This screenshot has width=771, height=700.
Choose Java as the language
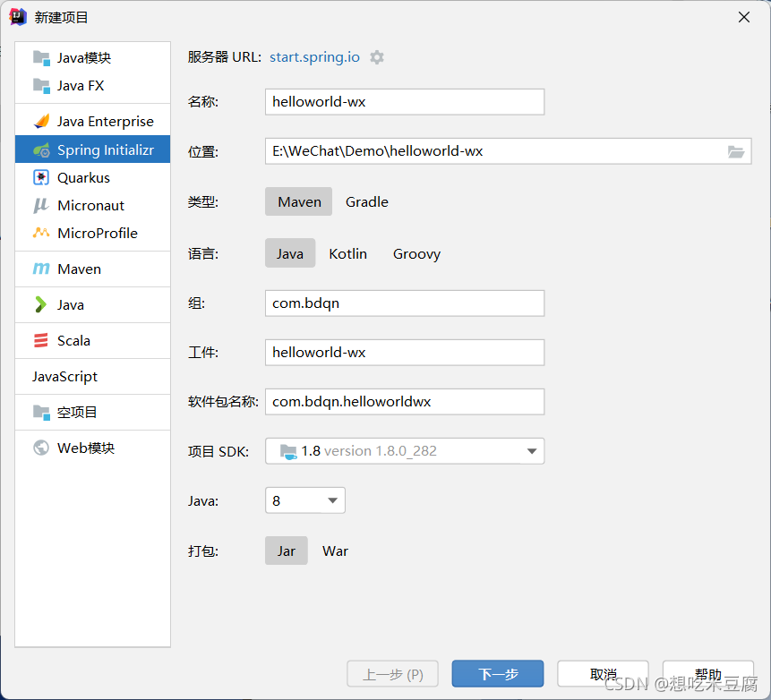point(289,253)
